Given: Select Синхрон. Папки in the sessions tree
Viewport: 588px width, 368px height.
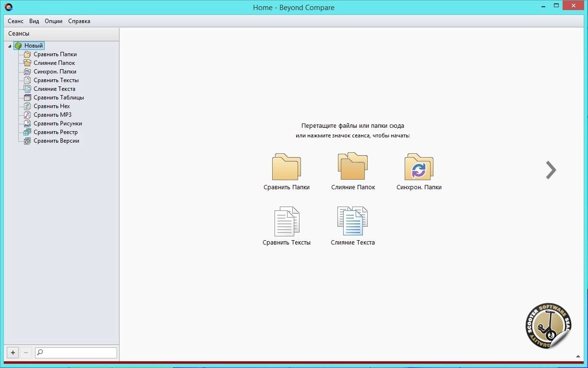Looking at the screenshot, I should coord(55,72).
